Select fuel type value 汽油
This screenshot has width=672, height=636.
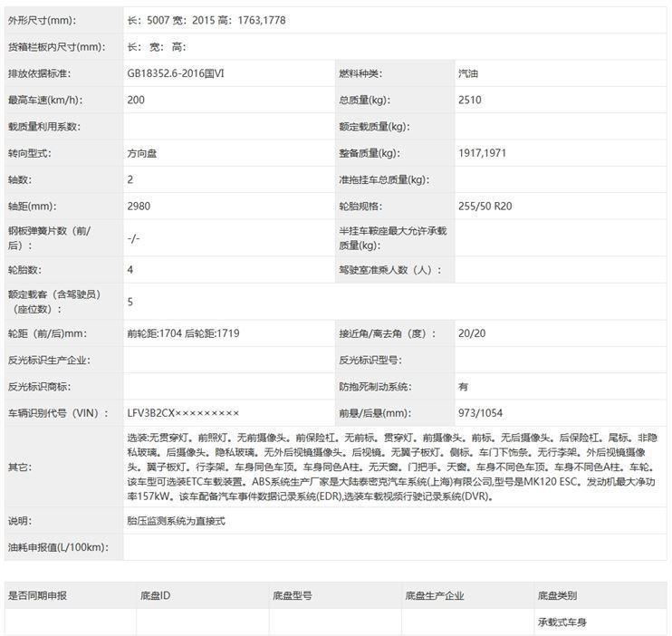(468, 73)
